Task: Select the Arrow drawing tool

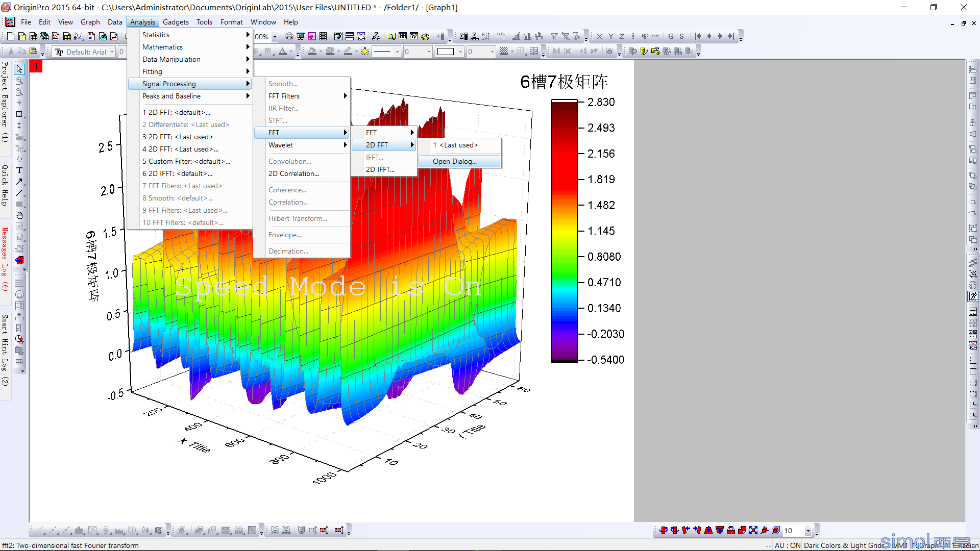Action: [19, 182]
